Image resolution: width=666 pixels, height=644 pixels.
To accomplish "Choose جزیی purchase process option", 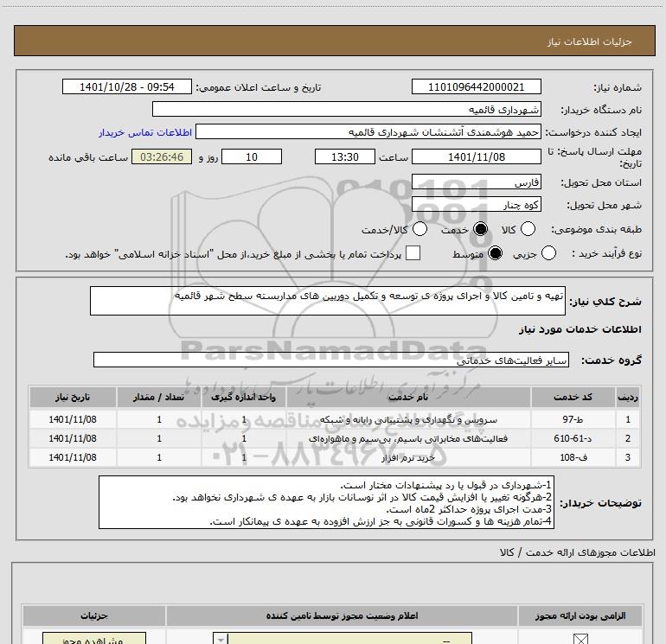I will pos(548,253).
